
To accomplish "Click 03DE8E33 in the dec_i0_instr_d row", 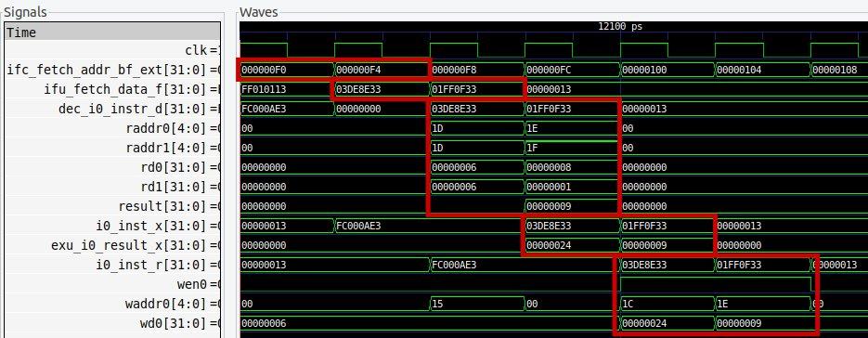I will click(x=454, y=109).
